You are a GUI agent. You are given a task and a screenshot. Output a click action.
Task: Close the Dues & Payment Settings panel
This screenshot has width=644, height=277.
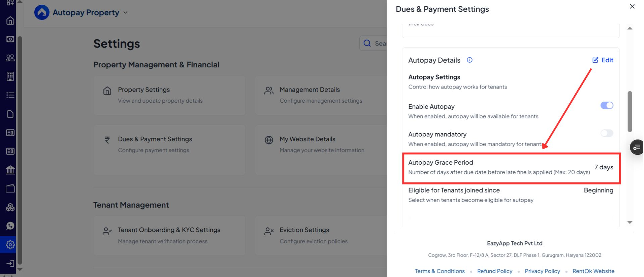coord(632,6)
